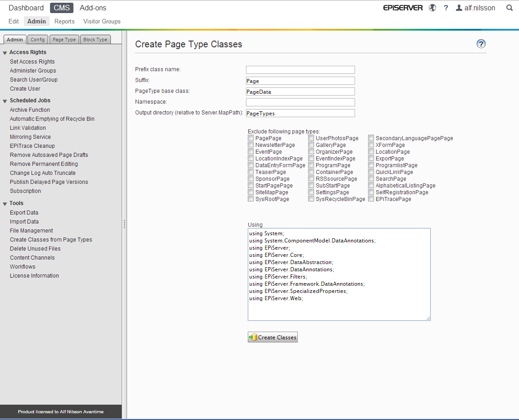Collapse the Access Rights section
Image resolution: width=519 pixels, height=420 pixels.
point(5,53)
